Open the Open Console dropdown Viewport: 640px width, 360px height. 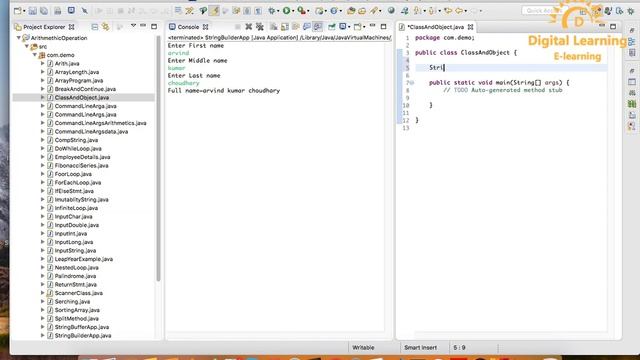point(364,27)
